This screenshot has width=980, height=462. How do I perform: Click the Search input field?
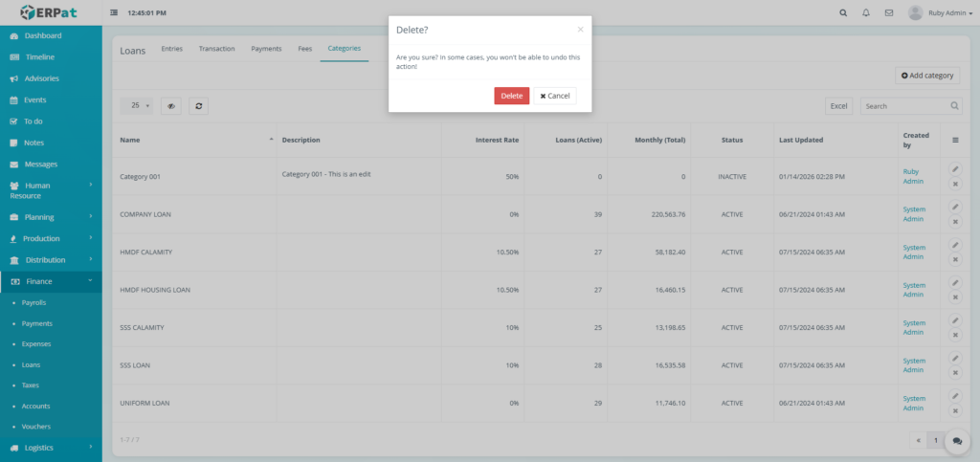coord(904,106)
